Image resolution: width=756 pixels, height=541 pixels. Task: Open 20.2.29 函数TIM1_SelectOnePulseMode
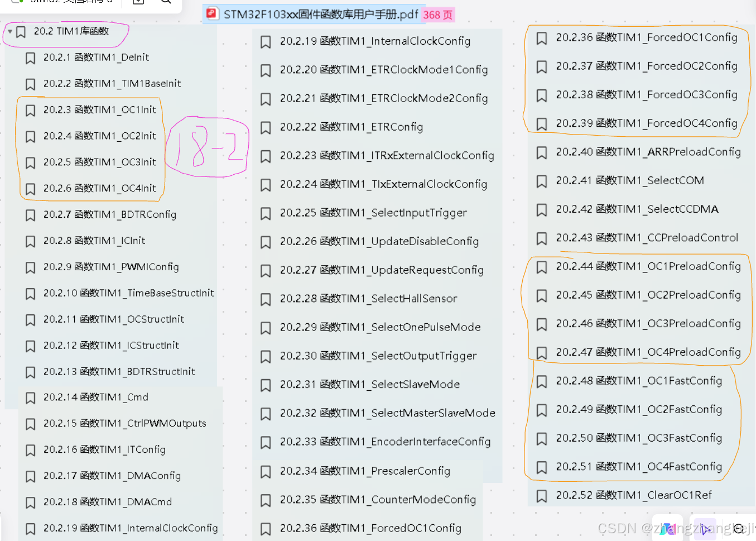click(x=381, y=328)
